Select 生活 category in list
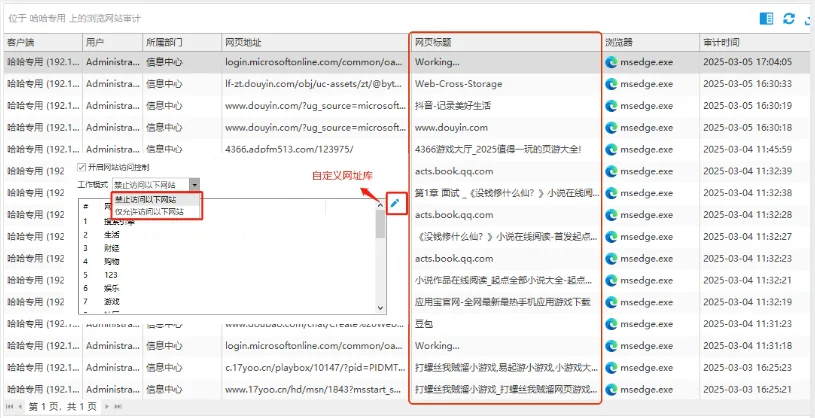This screenshot has height=418, width=815. 112,234
